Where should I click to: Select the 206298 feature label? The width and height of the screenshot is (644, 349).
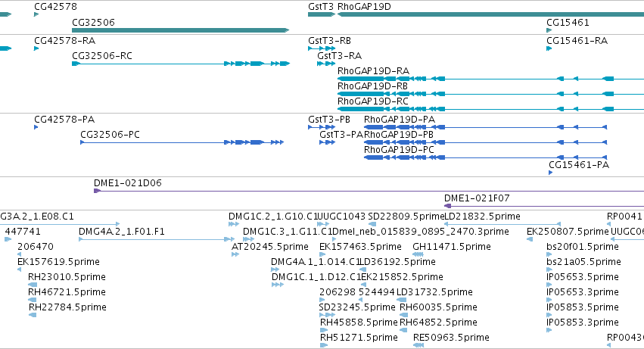click(x=338, y=293)
